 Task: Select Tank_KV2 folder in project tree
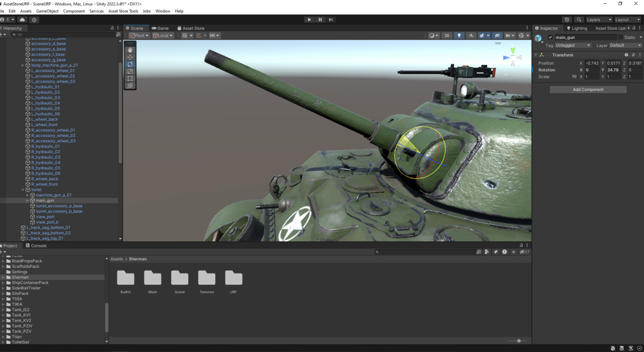21,320
